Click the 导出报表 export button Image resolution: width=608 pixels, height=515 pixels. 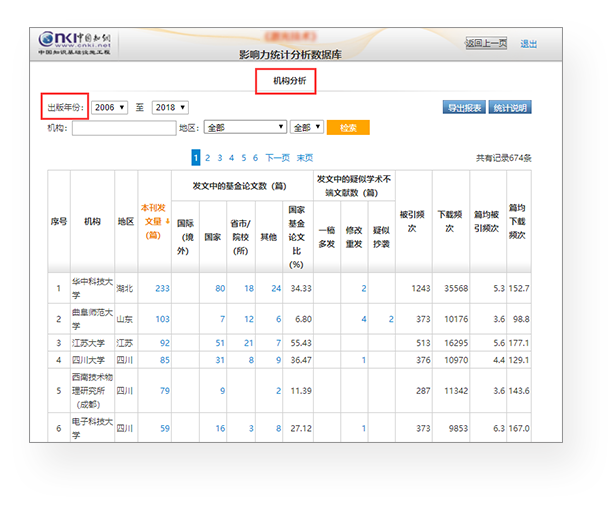[465, 107]
